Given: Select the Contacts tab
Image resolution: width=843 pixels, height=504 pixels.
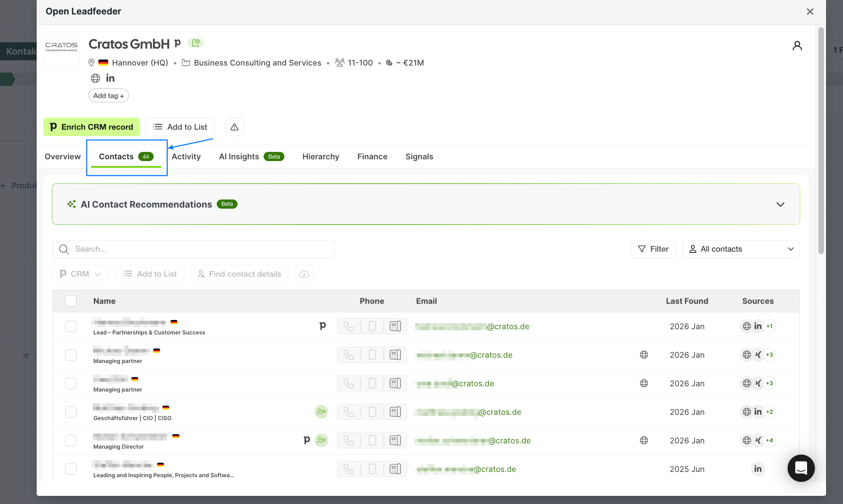Looking at the screenshot, I should coord(126,156).
